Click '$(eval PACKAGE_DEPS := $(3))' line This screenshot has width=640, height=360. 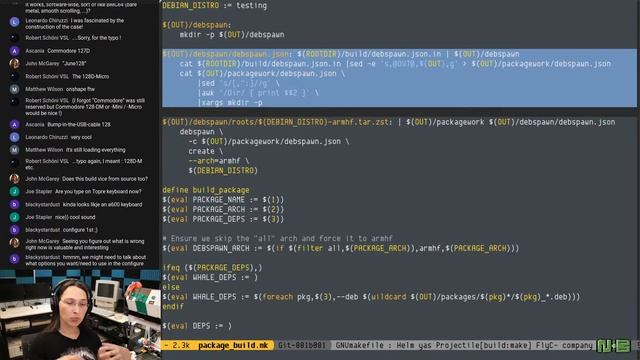pyautogui.click(x=223, y=219)
